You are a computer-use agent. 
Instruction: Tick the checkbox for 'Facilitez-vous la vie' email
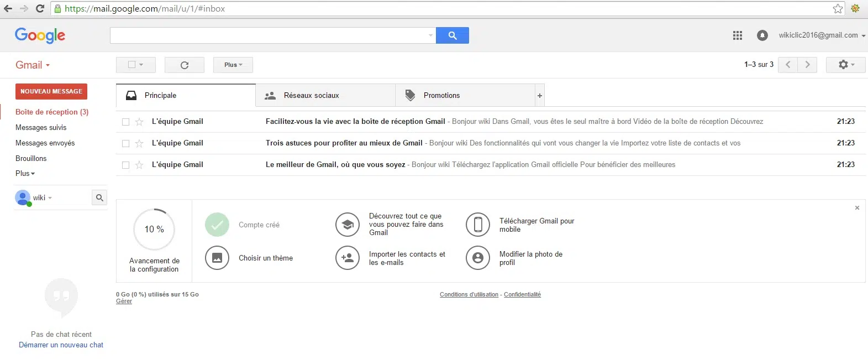click(125, 122)
